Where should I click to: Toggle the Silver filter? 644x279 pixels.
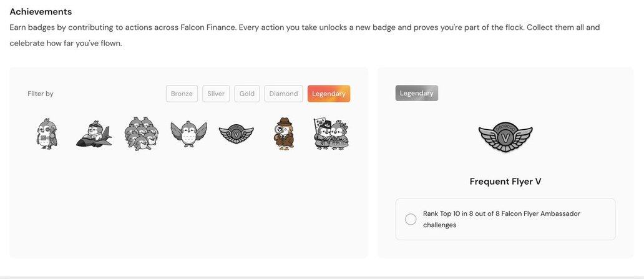tap(216, 94)
